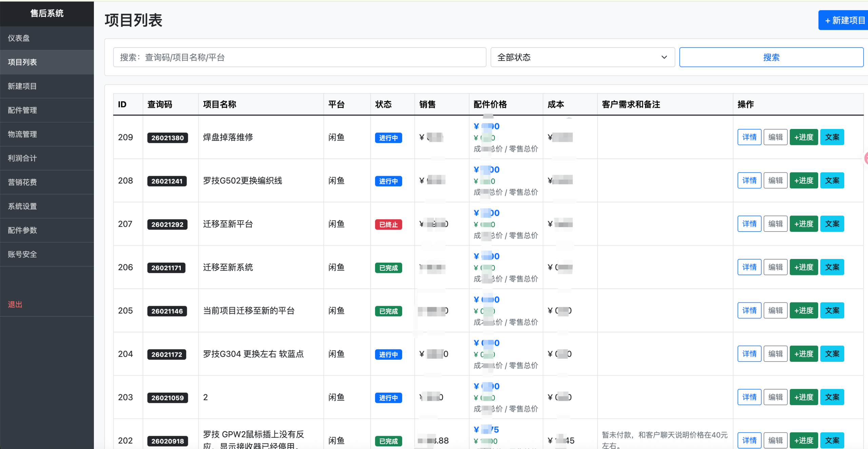Image resolution: width=868 pixels, height=449 pixels.
Task: Click the 搜索 button
Action: [x=771, y=57]
